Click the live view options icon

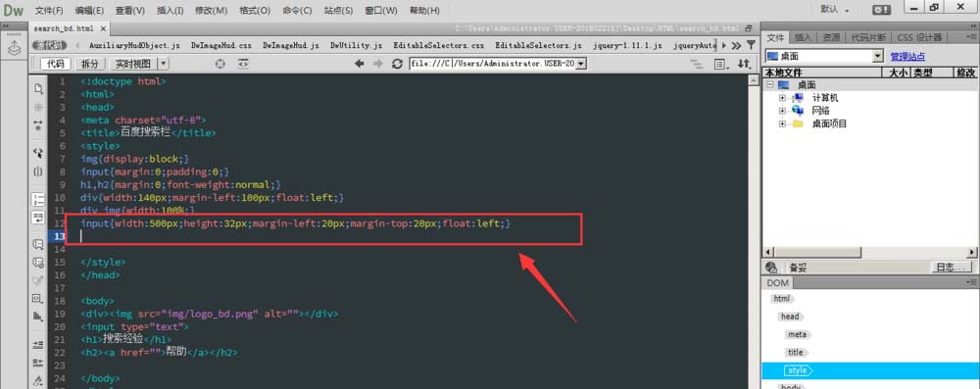coord(720,64)
